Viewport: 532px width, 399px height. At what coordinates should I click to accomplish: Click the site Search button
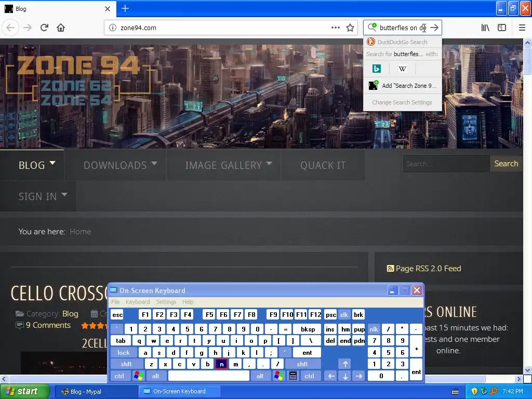click(x=506, y=164)
